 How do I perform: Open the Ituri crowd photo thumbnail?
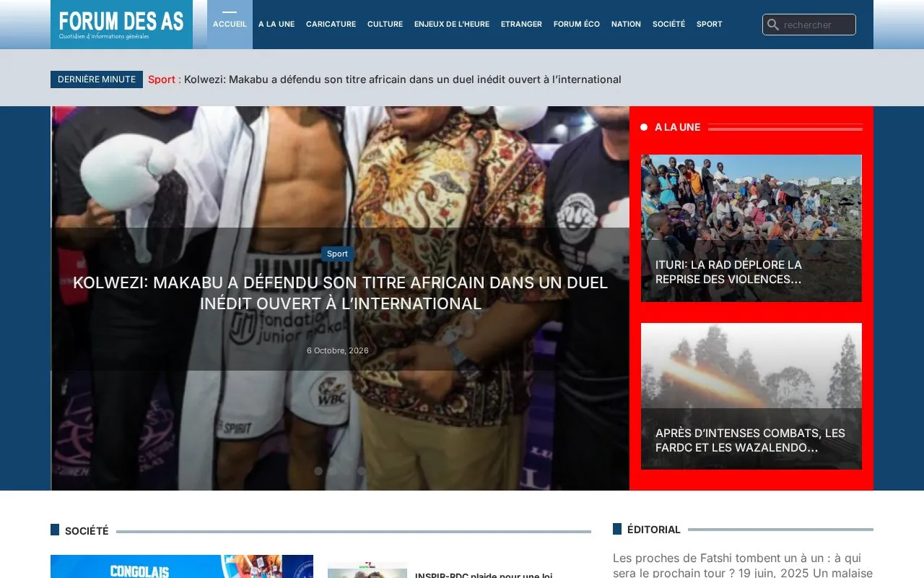751,197
